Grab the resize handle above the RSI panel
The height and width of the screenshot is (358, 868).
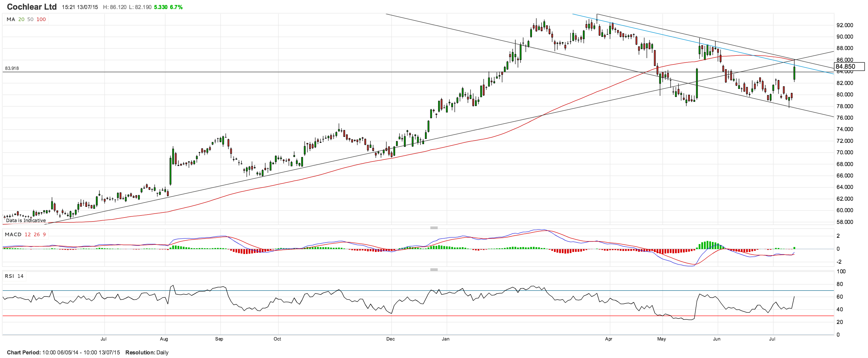point(434,270)
